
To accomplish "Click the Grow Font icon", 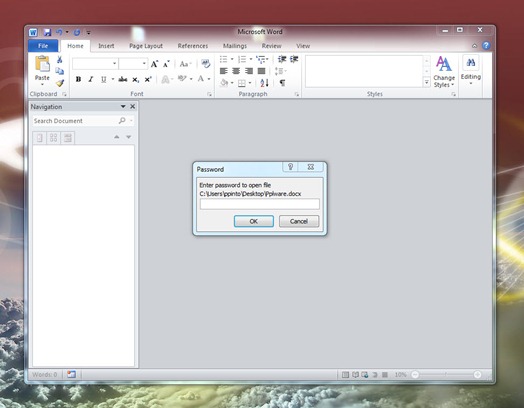I will click(154, 64).
